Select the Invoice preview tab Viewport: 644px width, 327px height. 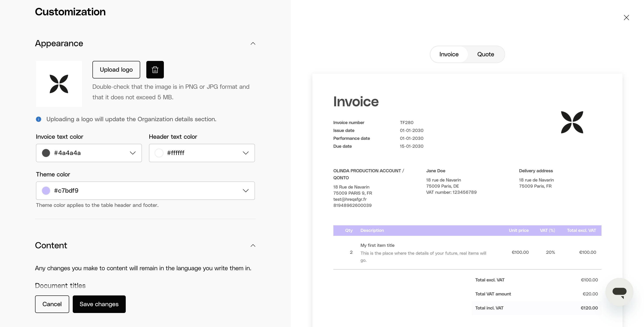click(x=449, y=54)
